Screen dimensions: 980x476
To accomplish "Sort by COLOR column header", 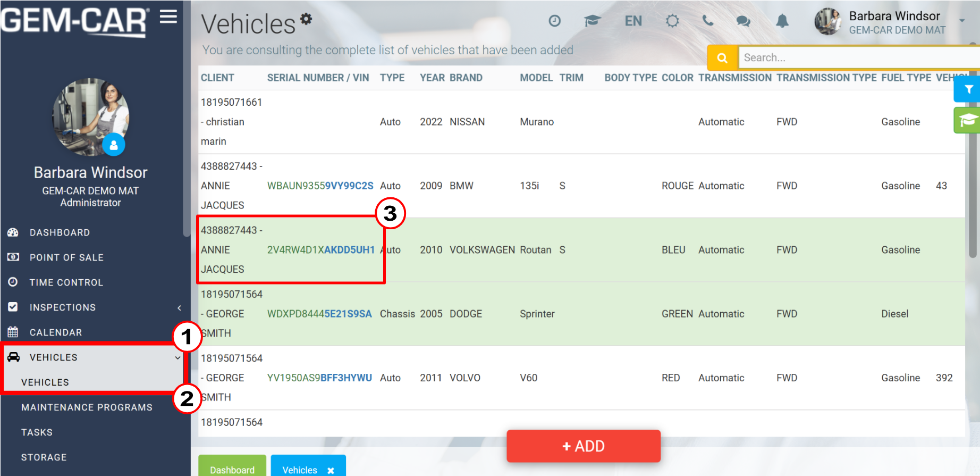I will coord(678,78).
